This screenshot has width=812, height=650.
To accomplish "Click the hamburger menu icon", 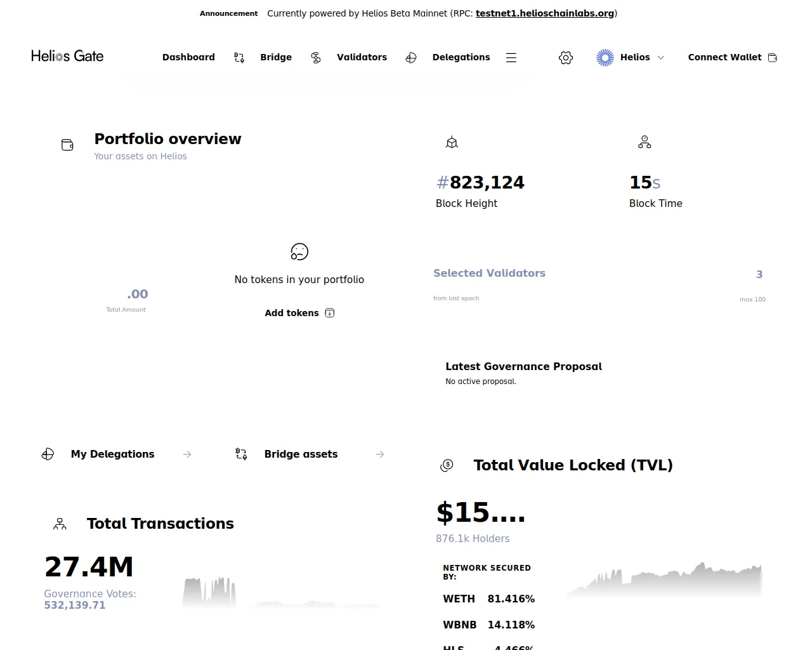I will pos(511,58).
